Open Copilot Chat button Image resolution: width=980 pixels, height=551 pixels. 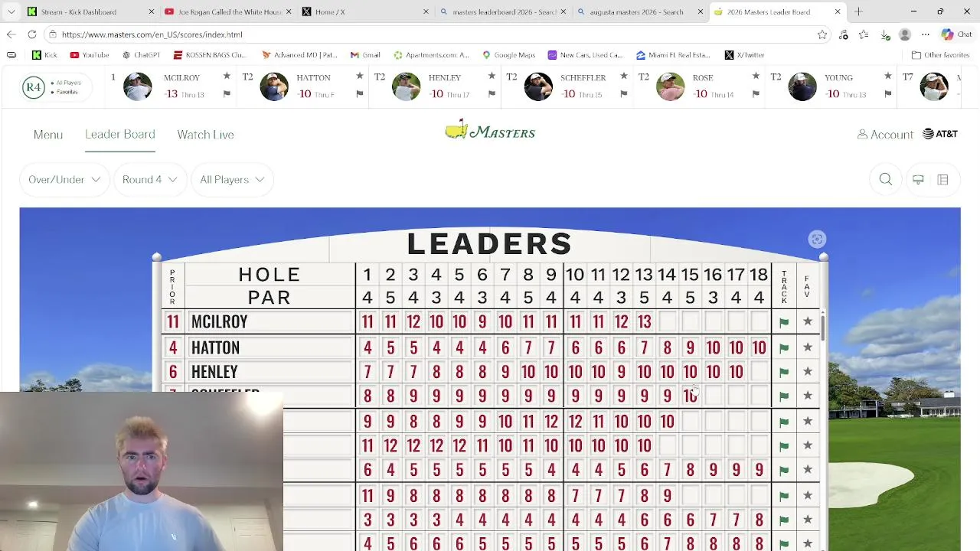[x=956, y=34]
